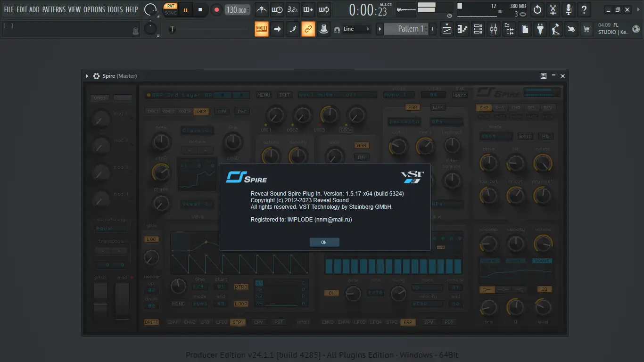
Task: Open the FILE menu
Action: [9, 9]
